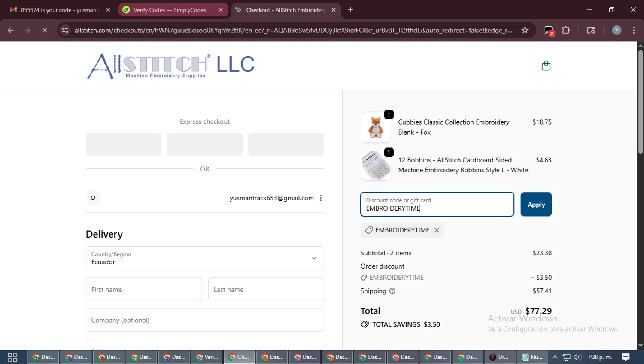Click the 12 Bobbins product description
Screen dimensions: 644x364
pos(463,165)
